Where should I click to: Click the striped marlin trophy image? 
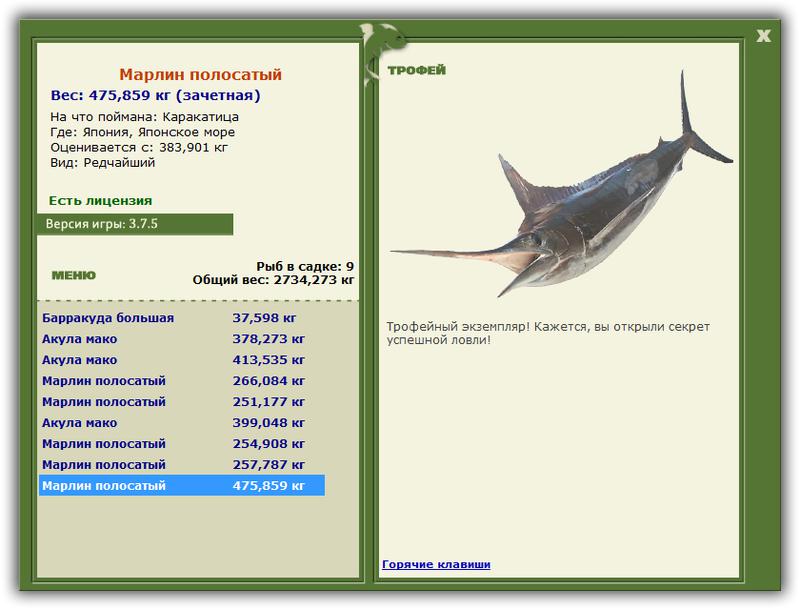(x=562, y=185)
